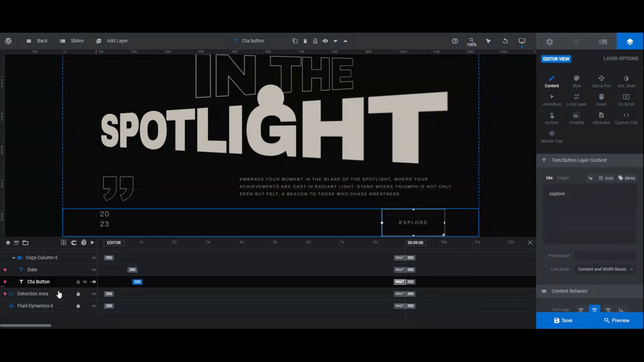Toggle lock for selected layer in top toolbar
The height and width of the screenshot is (362, 644).
(x=315, y=41)
